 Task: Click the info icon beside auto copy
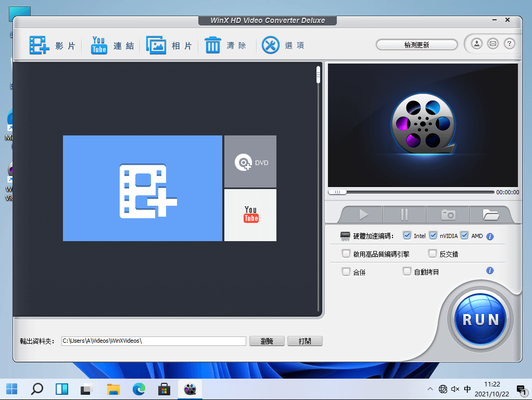tap(490, 271)
